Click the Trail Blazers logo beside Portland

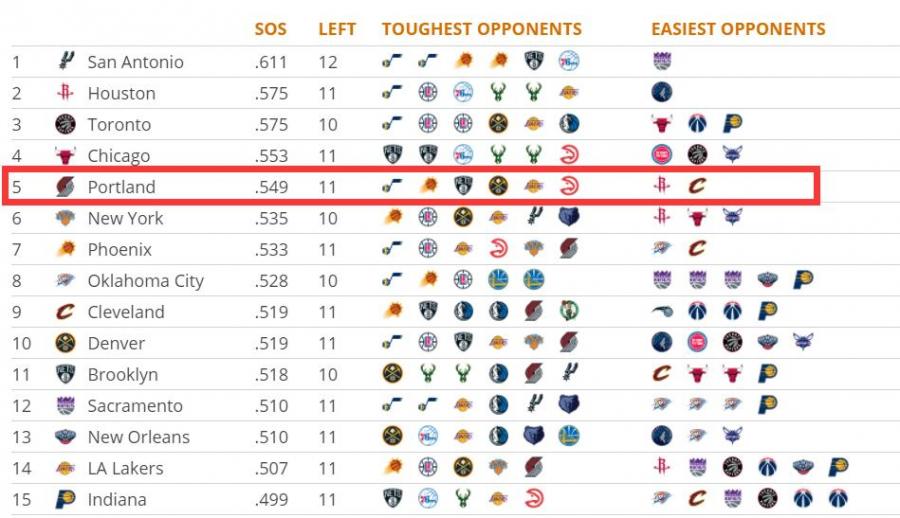point(65,187)
